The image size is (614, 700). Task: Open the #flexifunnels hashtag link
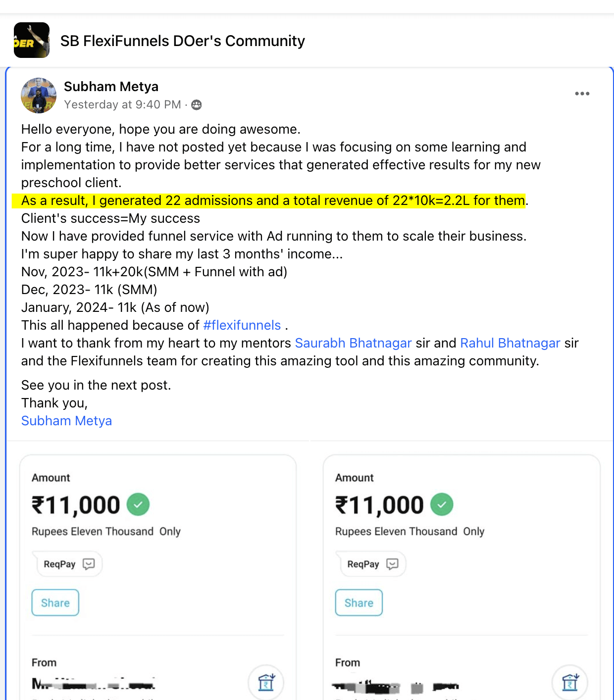pyautogui.click(x=242, y=325)
